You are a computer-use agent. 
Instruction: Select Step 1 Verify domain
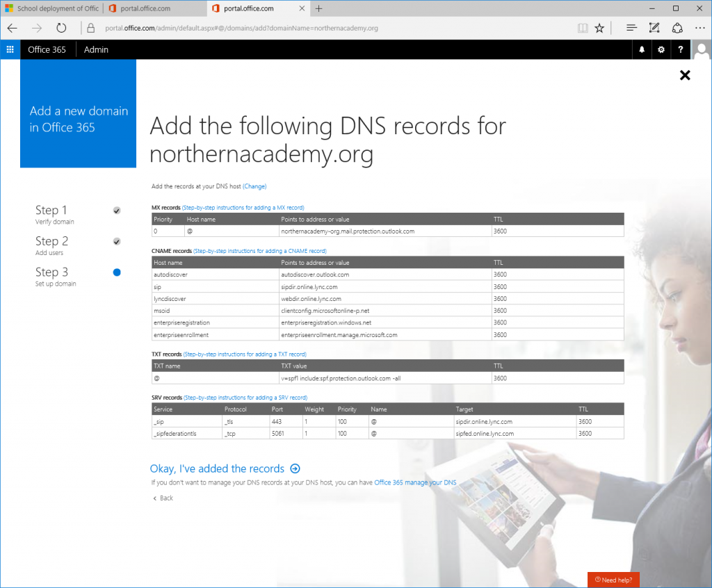pyautogui.click(x=54, y=214)
